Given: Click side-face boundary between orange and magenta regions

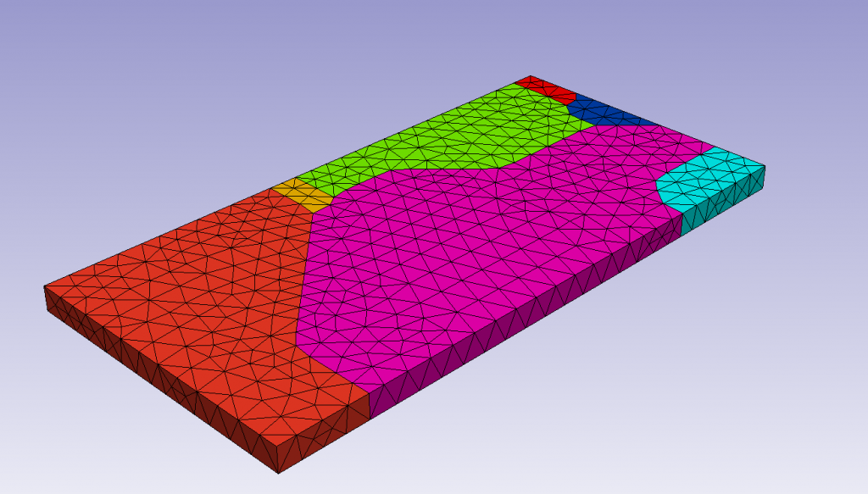Looking at the screenshot, I should click(x=370, y=406).
